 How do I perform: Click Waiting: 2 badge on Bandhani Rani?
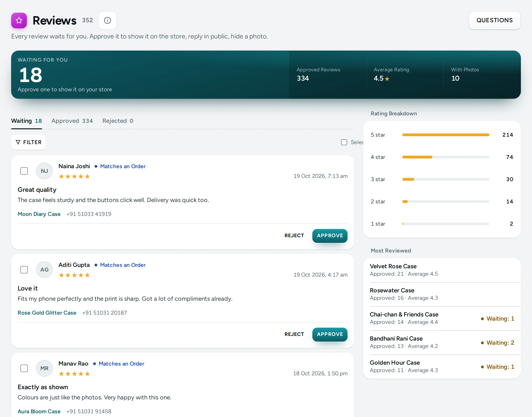(x=497, y=343)
